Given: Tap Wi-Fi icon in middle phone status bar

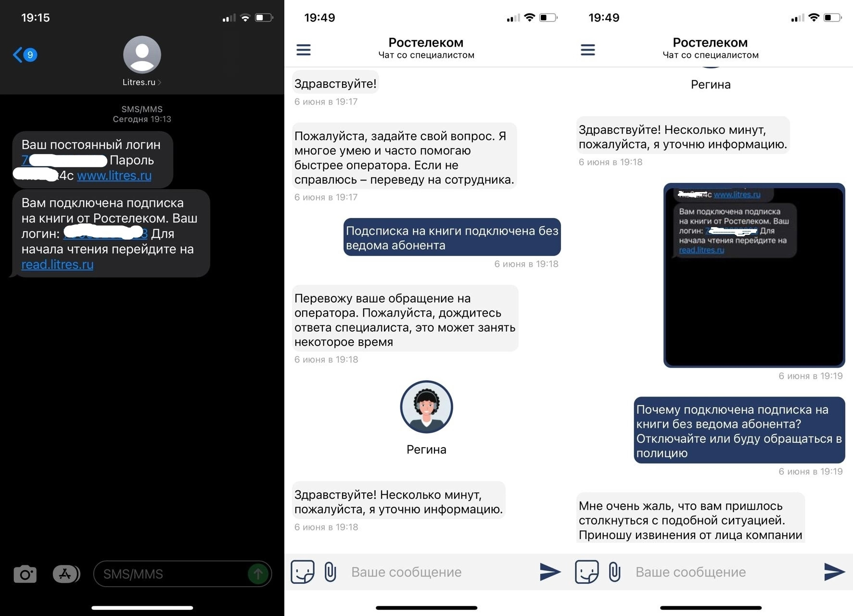Looking at the screenshot, I should pyautogui.click(x=529, y=17).
